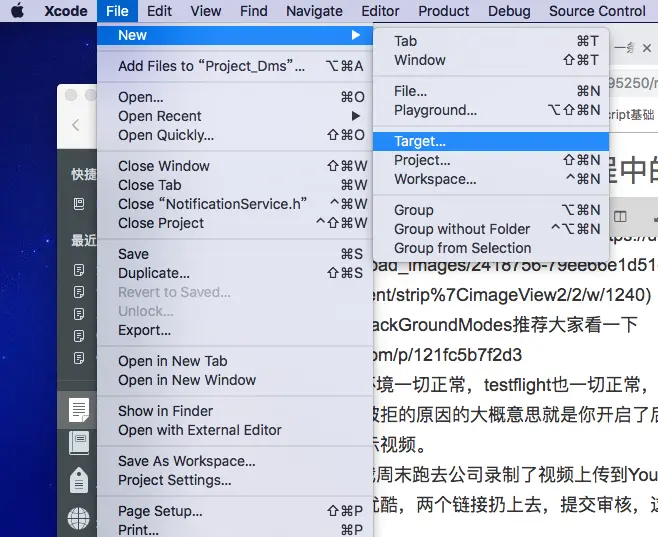The width and height of the screenshot is (658, 537).
Task: Open the Editor menu
Action: [x=380, y=11]
